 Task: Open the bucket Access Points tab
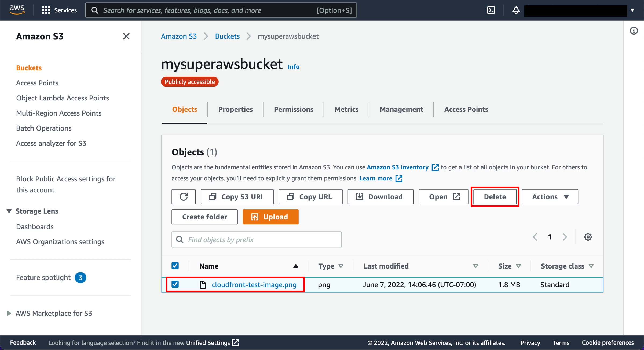click(466, 109)
